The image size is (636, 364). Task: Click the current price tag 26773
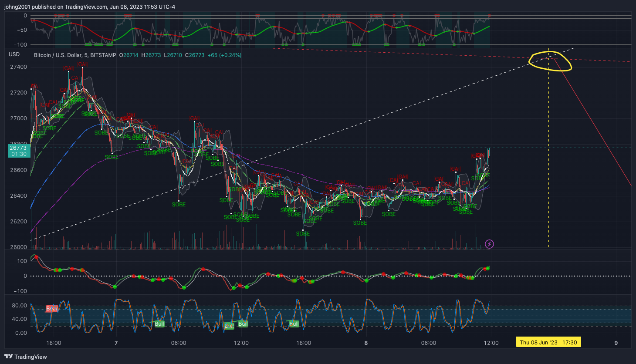[x=19, y=151]
